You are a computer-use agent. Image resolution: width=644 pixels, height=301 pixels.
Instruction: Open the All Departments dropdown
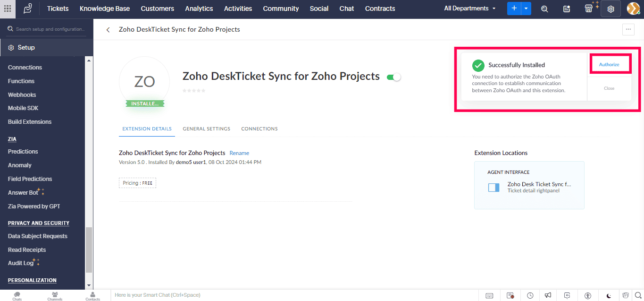click(x=470, y=9)
